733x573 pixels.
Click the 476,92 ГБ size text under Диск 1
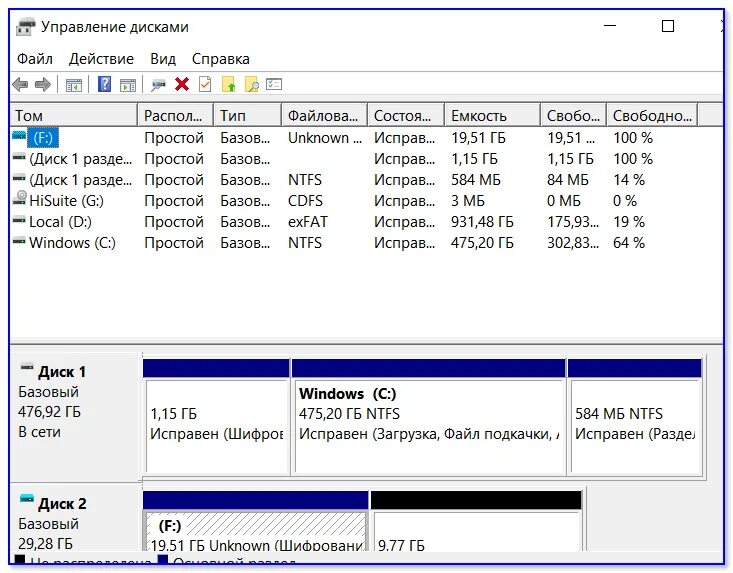point(49,412)
